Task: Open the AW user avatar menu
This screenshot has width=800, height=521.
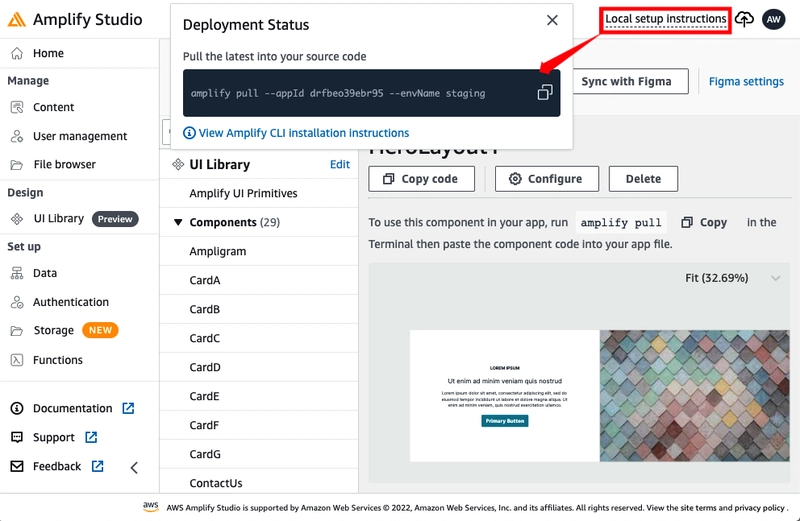Action: tap(773, 19)
